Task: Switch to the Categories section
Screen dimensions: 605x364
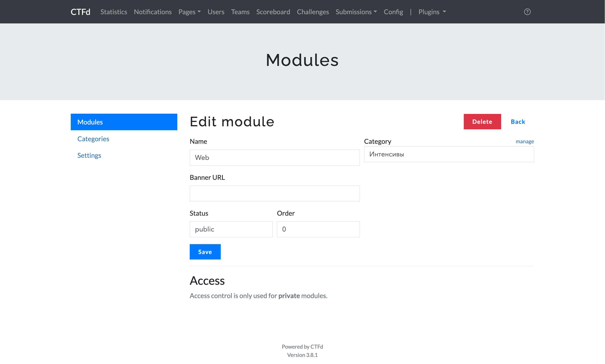Action: click(x=93, y=138)
